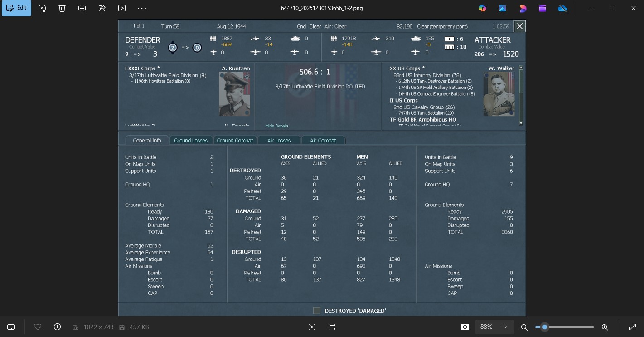Select the Air Combat tab
The image size is (644, 337).
coord(323,140)
